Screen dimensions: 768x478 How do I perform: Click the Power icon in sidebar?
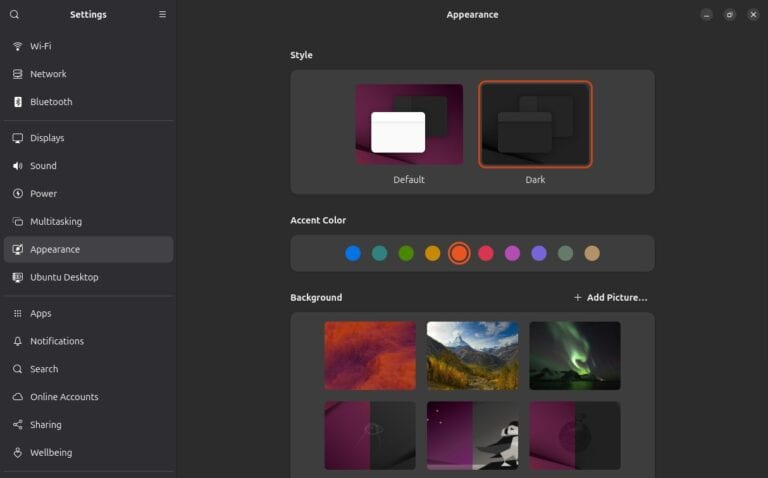[x=18, y=194]
